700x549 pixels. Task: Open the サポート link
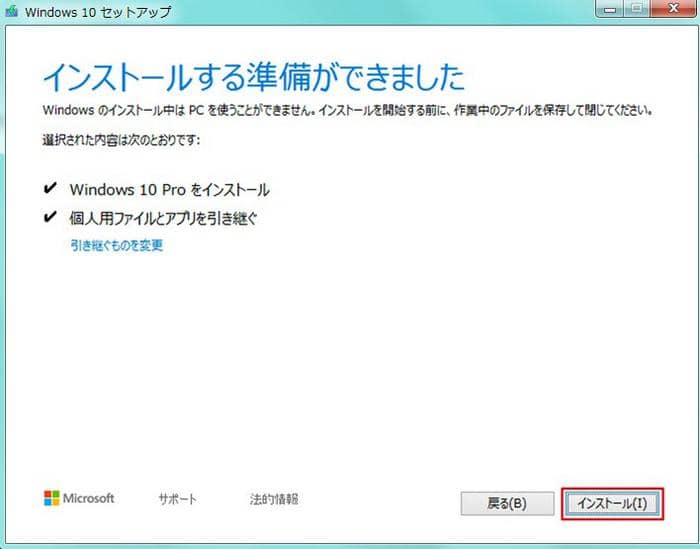[177, 499]
